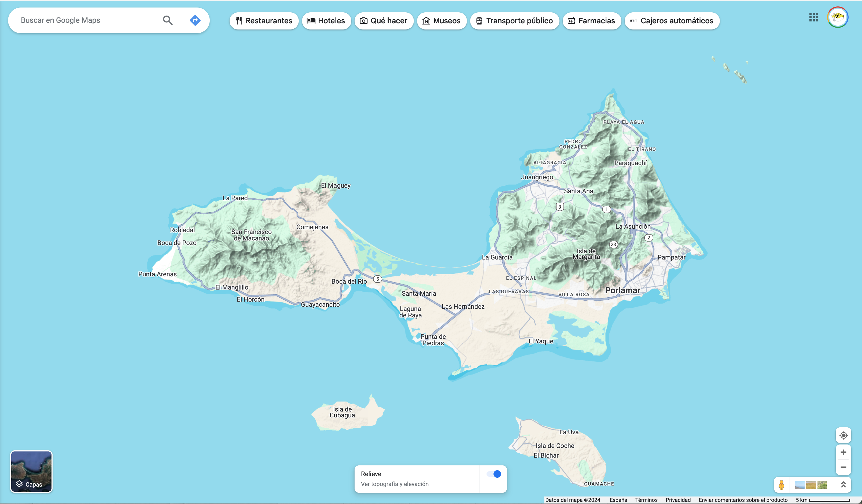Click the Porlamar city label
Viewport: 862px width, 504px height.
click(x=622, y=290)
